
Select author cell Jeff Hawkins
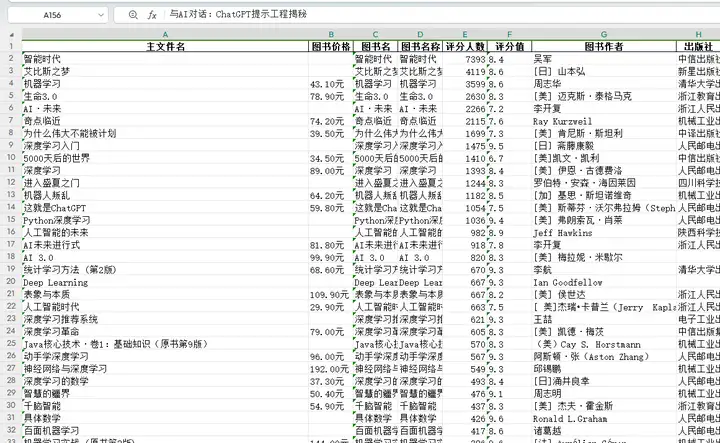click(604, 233)
